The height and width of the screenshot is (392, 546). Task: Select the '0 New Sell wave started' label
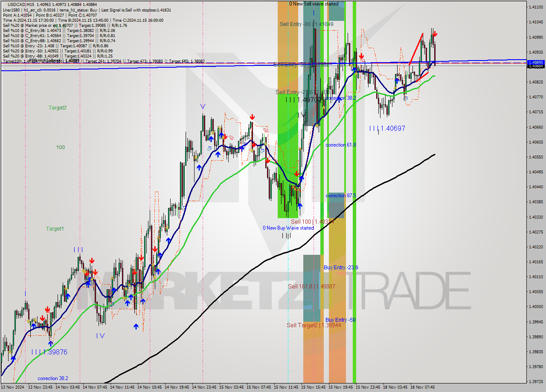coord(314,4)
